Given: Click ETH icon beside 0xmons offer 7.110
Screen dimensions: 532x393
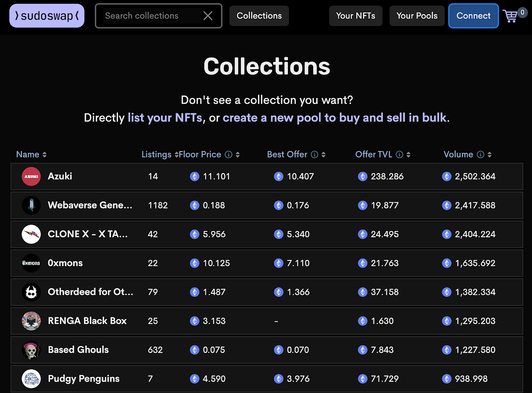Looking at the screenshot, I should click(279, 263).
